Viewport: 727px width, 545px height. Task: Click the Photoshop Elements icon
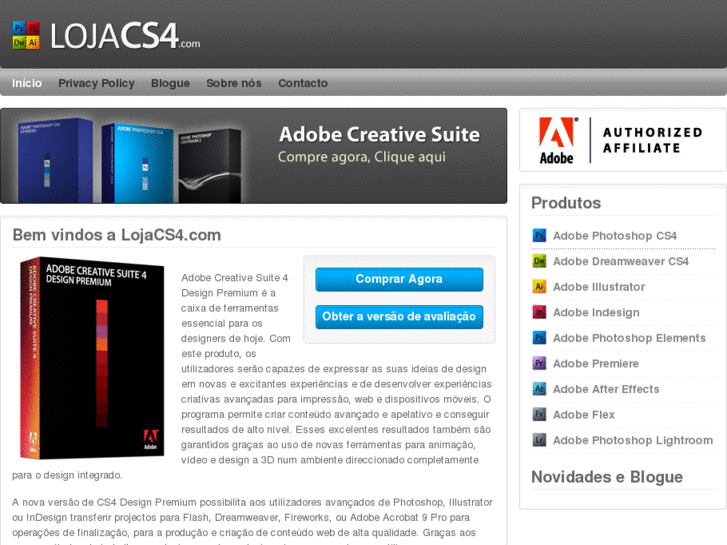pyautogui.click(x=539, y=338)
